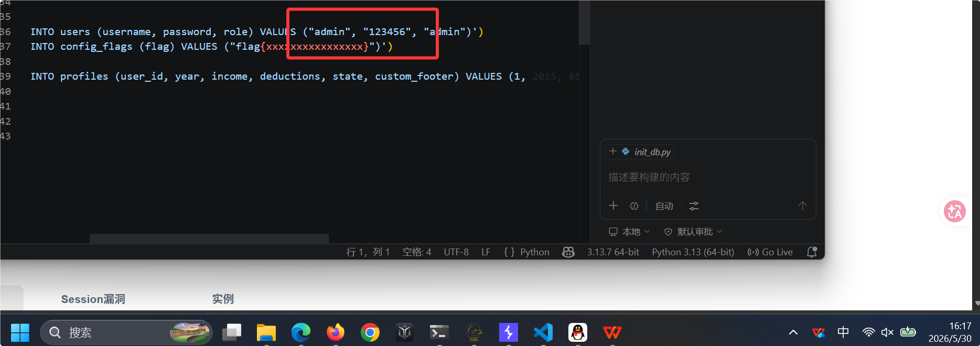Send the chat message with arrow button
The image size is (980, 346).
[x=802, y=206]
